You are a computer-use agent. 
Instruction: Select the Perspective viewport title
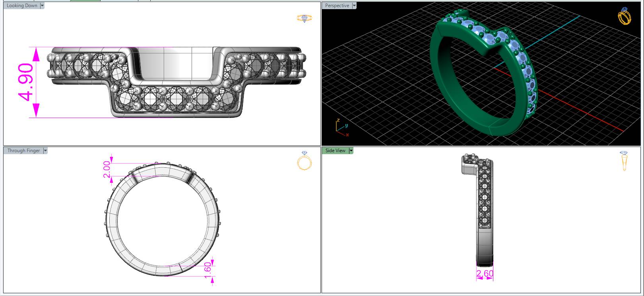point(337,6)
